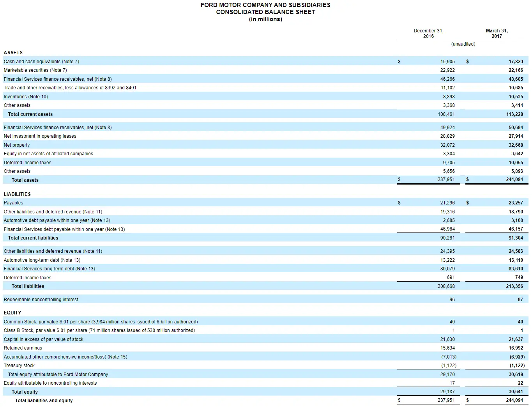532x410 pixels.
Task: Select the total equity value 30,641
Action: pos(516,392)
